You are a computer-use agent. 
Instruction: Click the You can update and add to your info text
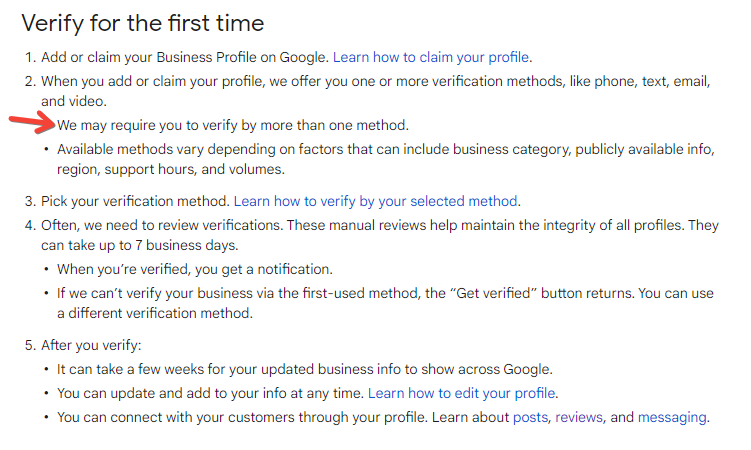point(210,394)
